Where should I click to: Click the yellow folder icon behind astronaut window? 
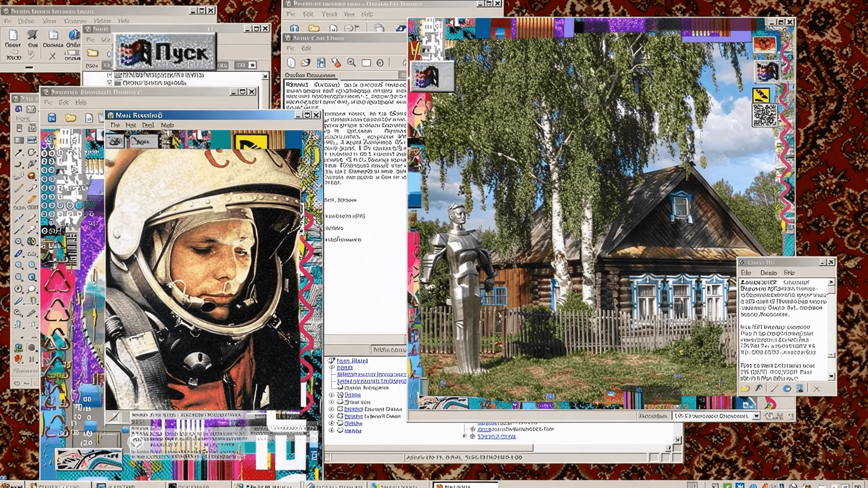[x=71, y=118]
